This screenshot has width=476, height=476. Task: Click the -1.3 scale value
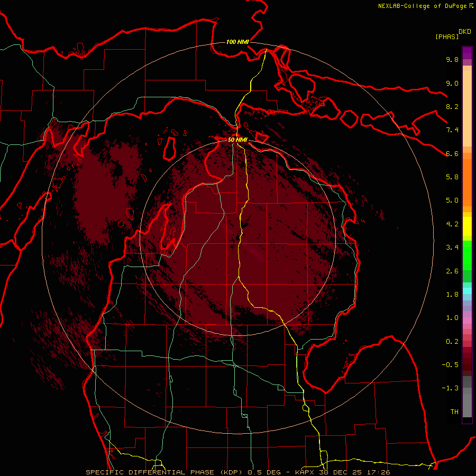[x=450, y=388]
